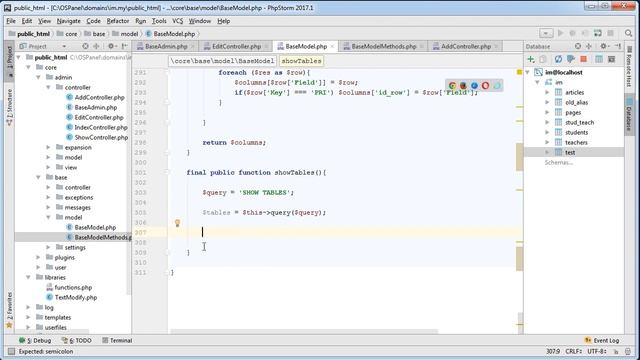This screenshot has height=360, width=640.
Task: Open run configuration dropdown in top toolbar
Action: 546,33
